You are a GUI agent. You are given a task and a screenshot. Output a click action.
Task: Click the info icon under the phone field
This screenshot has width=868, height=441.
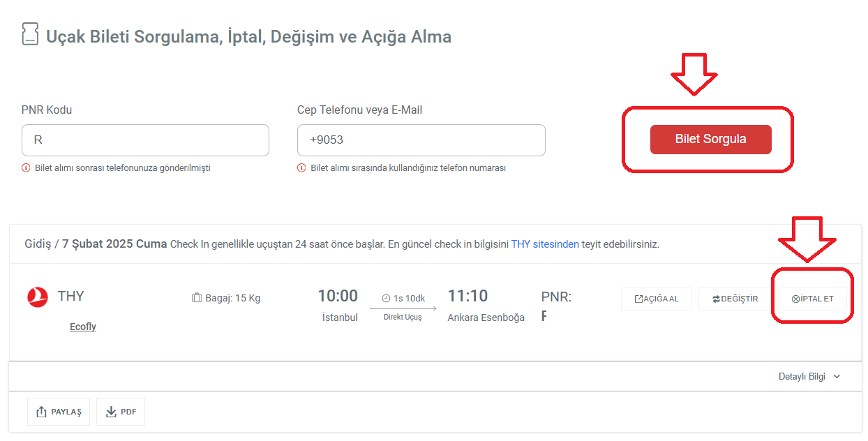(x=301, y=167)
